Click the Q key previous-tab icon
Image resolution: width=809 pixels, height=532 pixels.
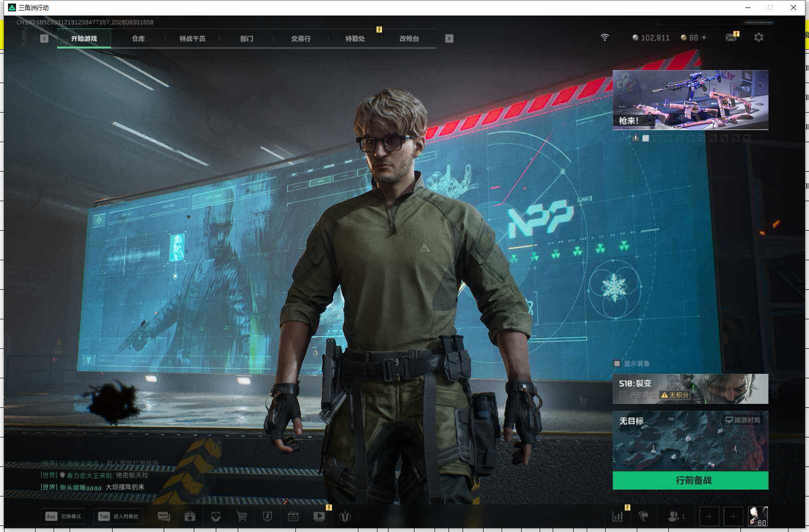(44, 39)
